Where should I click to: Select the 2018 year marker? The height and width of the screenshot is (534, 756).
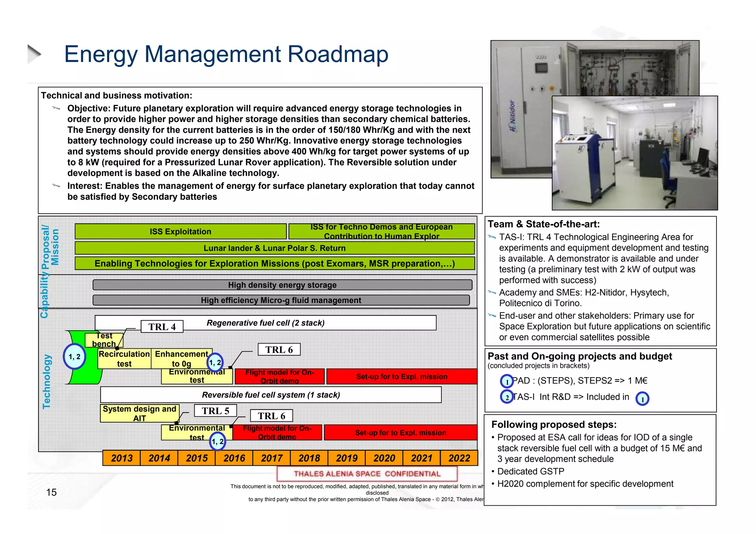point(309,458)
